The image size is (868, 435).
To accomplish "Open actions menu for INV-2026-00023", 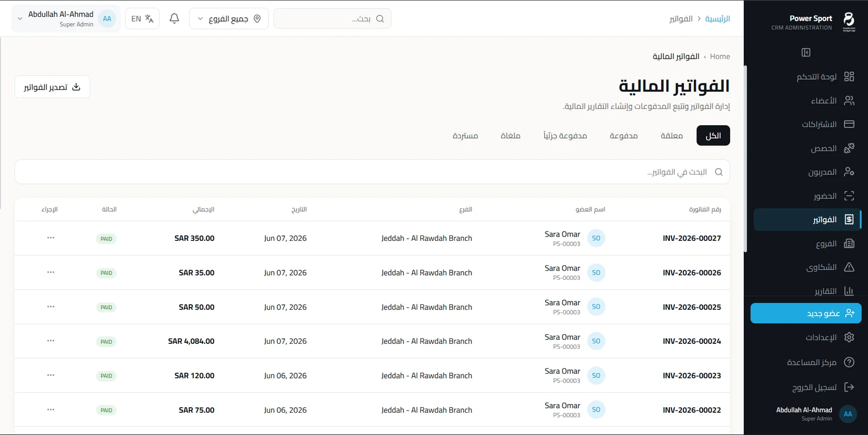I will click(50, 375).
